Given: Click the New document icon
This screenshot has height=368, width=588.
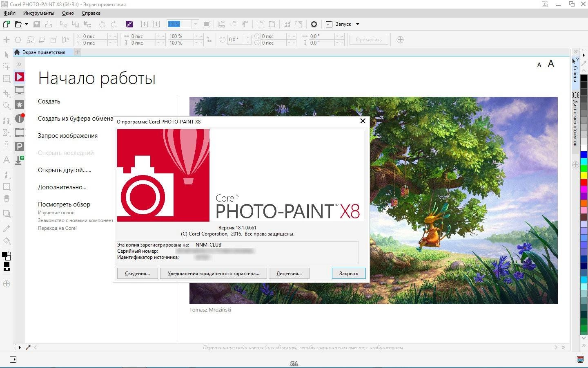Looking at the screenshot, I should tap(7, 24).
